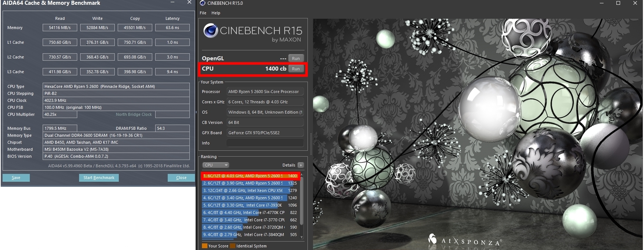Open the CPU ranking type dropdown

pyautogui.click(x=216, y=165)
